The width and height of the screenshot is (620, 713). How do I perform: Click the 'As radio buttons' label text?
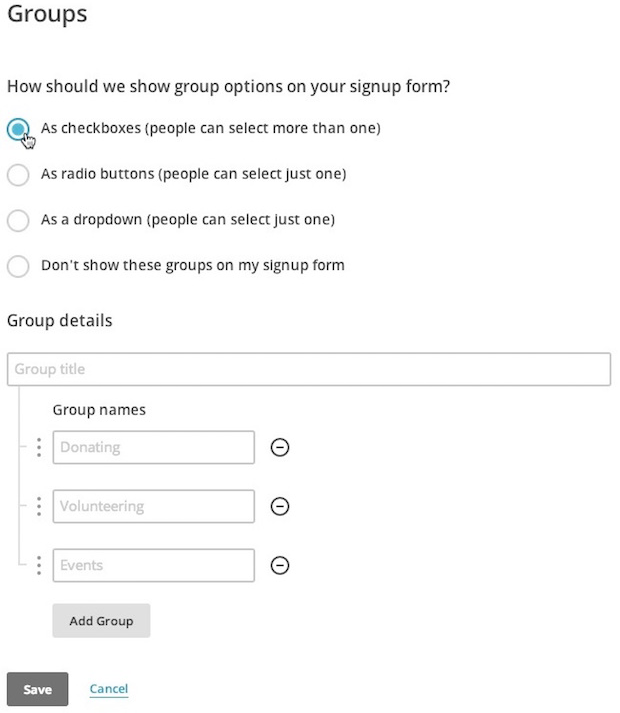194,174
